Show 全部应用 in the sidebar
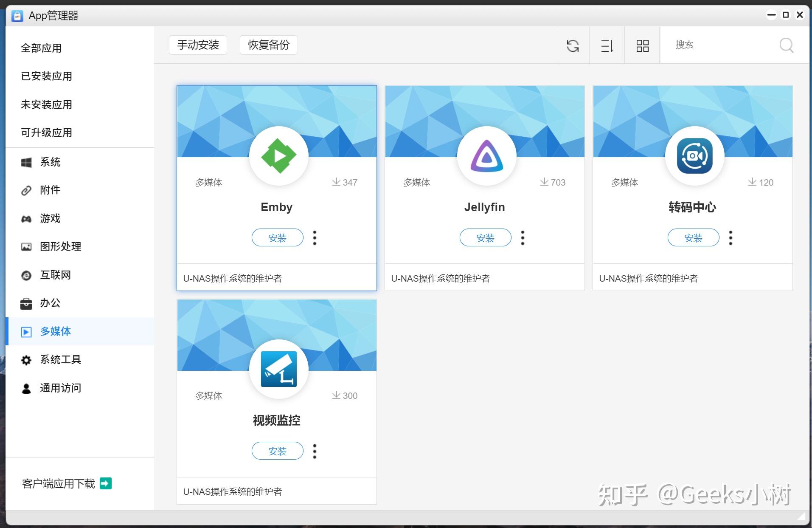This screenshot has height=528, width=812. tap(41, 48)
